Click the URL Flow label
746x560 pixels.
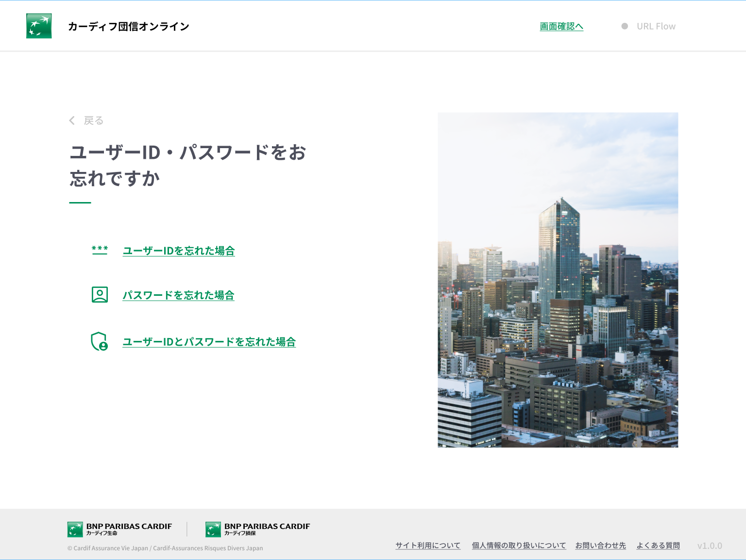click(656, 26)
